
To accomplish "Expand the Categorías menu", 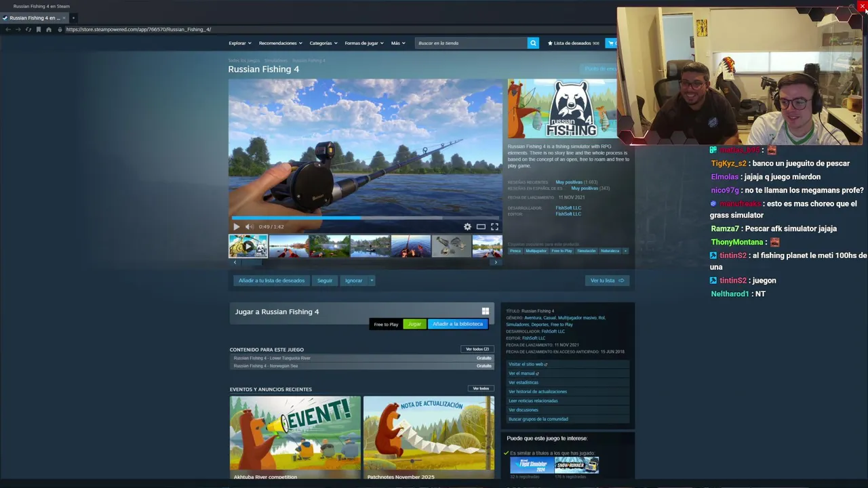I will point(323,43).
